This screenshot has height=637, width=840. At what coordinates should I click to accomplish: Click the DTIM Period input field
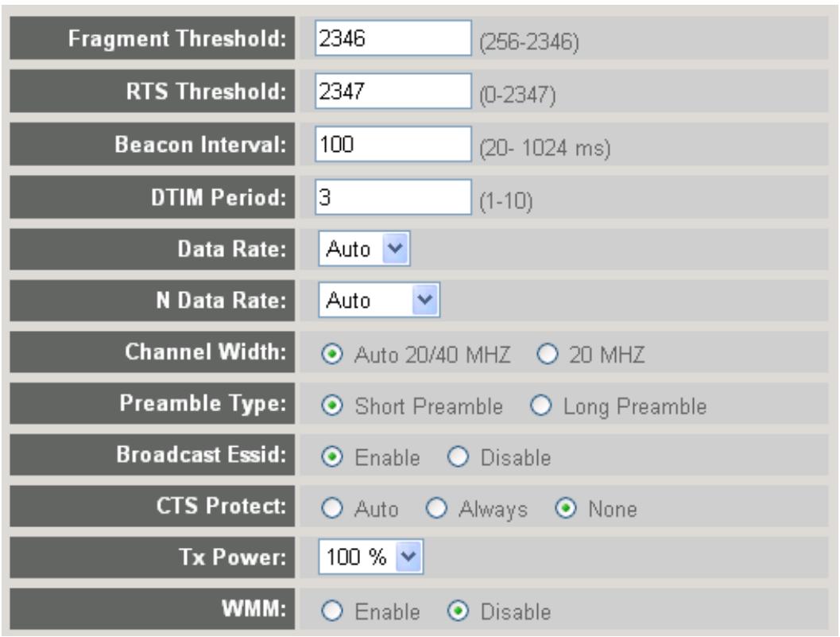coord(393,196)
